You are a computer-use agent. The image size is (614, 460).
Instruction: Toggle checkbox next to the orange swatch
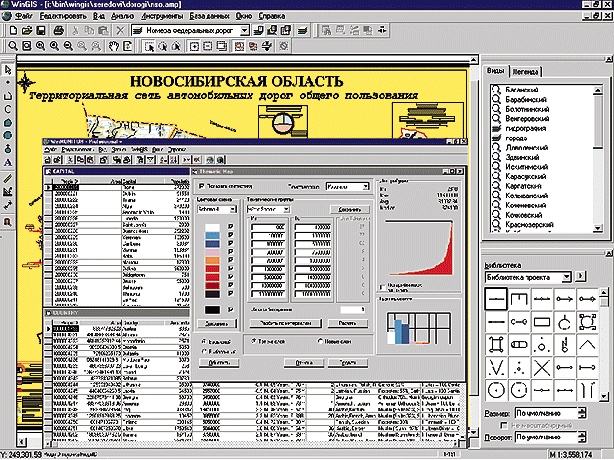click(231, 260)
